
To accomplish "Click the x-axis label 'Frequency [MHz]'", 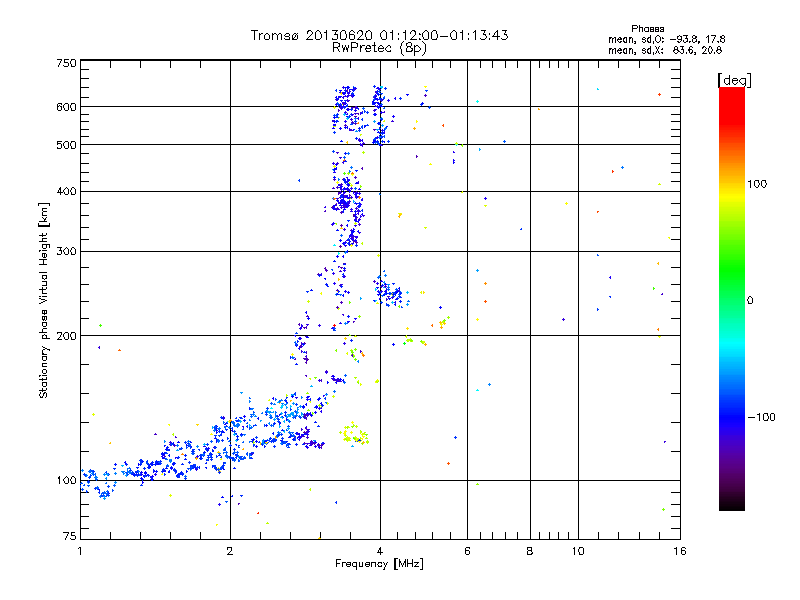I will pyautogui.click(x=379, y=564).
